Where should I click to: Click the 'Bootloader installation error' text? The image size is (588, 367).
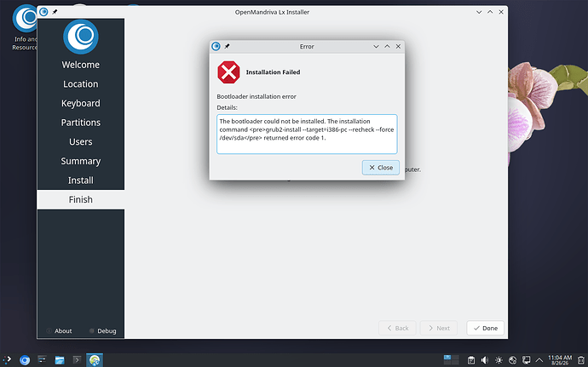[257, 97]
